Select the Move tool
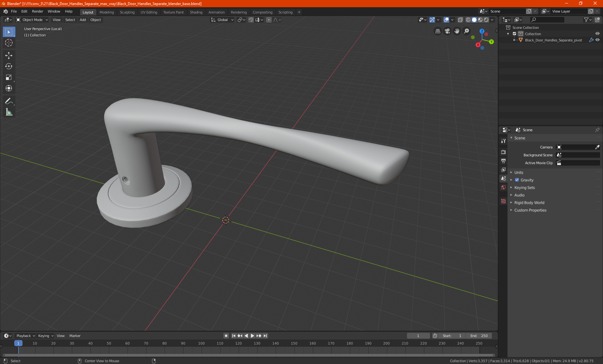This screenshot has height=364, width=603. (9, 55)
